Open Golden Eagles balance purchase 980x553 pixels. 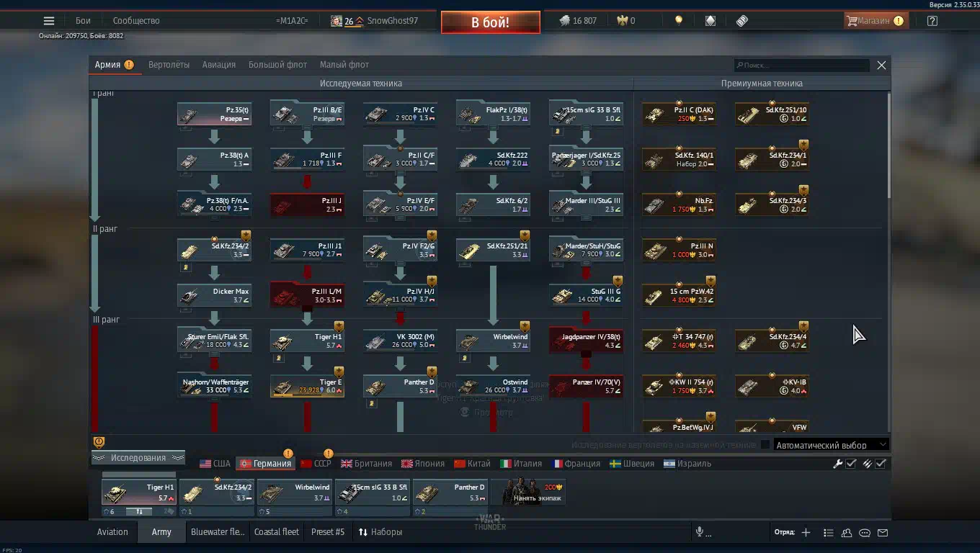pos(625,21)
